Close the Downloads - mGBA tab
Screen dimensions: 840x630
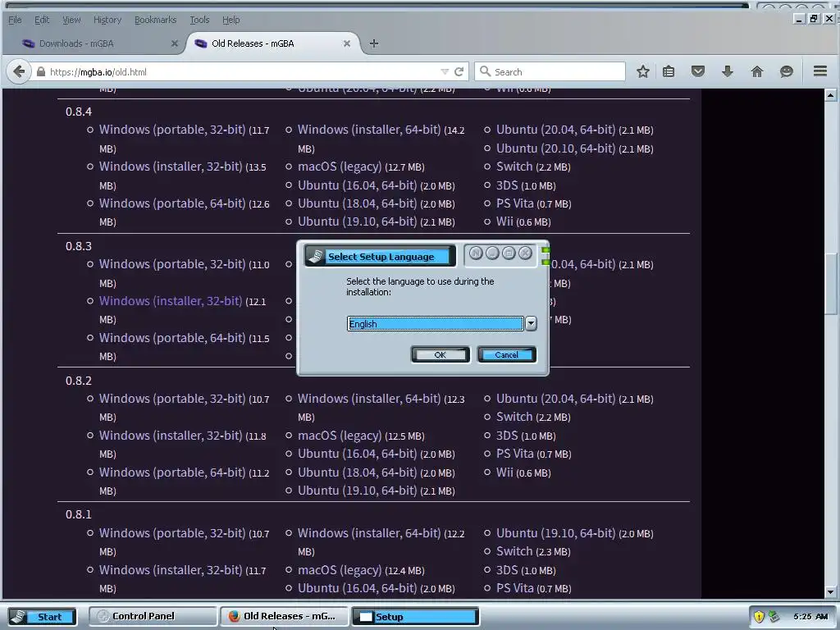[x=174, y=43]
